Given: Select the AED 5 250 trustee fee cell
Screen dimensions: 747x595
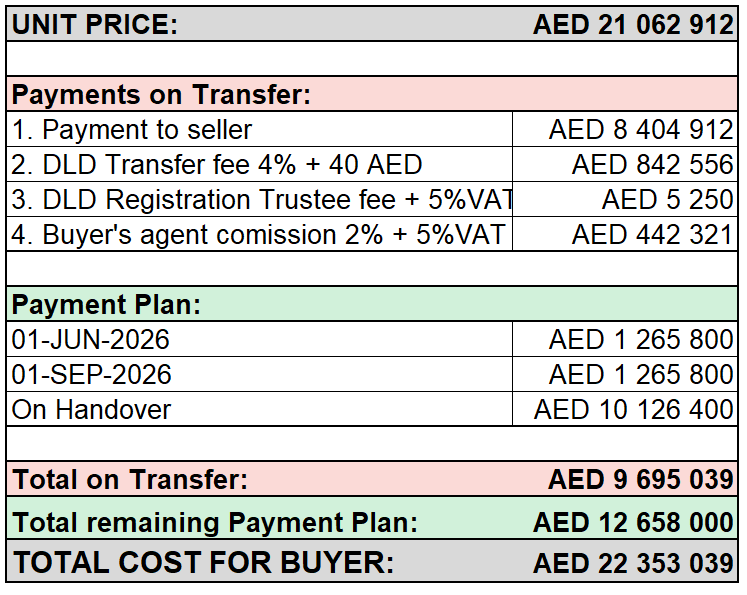Looking at the screenshot, I should point(625,199).
